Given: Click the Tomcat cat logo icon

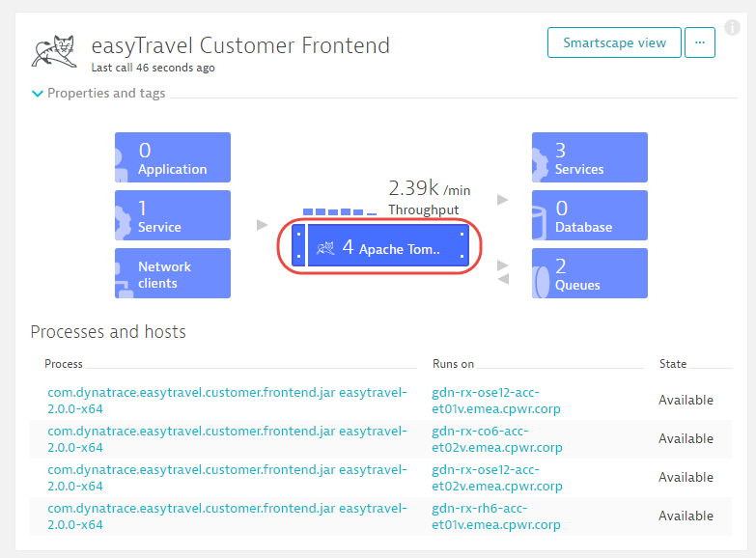Looking at the screenshot, I should click(54, 51).
